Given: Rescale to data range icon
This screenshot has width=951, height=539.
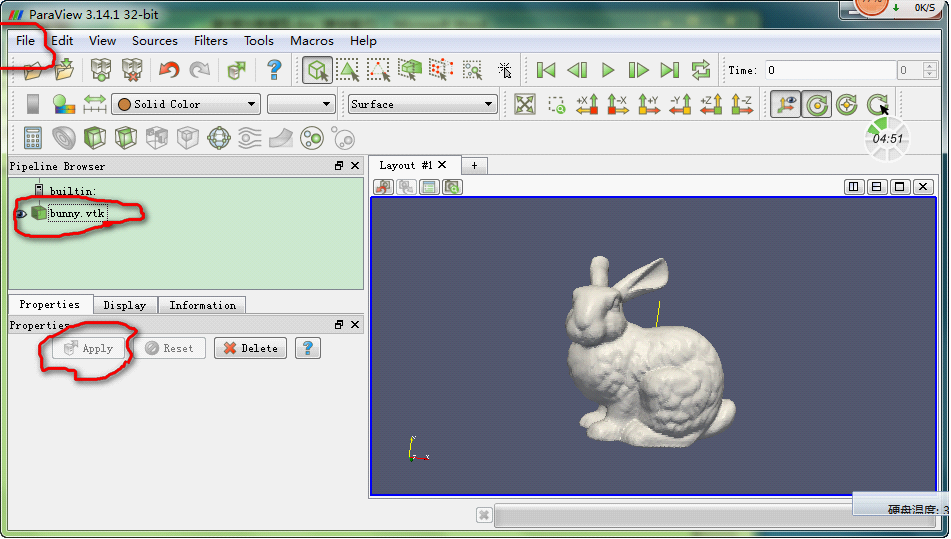Looking at the screenshot, I should 95,104.
